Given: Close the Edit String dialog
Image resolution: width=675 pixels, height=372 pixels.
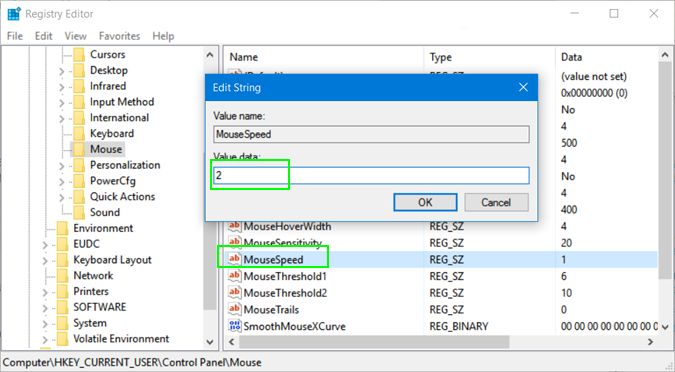Looking at the screenshot, I should coord(523,87).
